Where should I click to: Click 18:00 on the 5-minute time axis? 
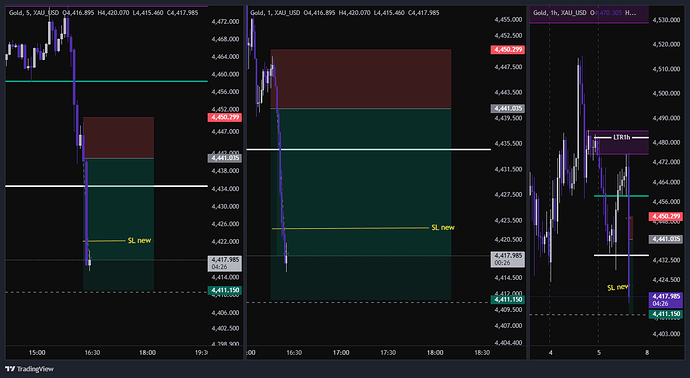pos(147,352)
